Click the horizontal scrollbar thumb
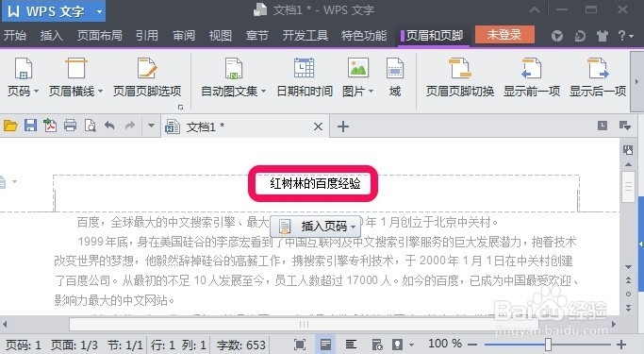644x354 pixels. tap(303, 325)
